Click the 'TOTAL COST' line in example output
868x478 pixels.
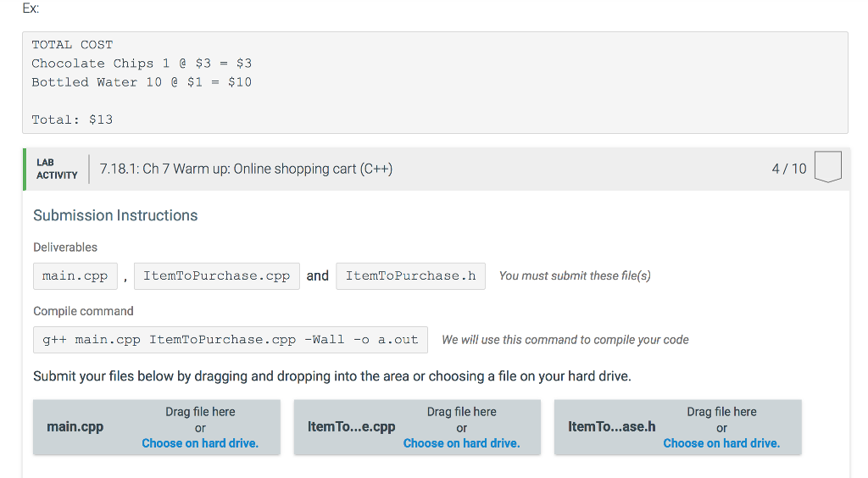[x=72, y=45]
